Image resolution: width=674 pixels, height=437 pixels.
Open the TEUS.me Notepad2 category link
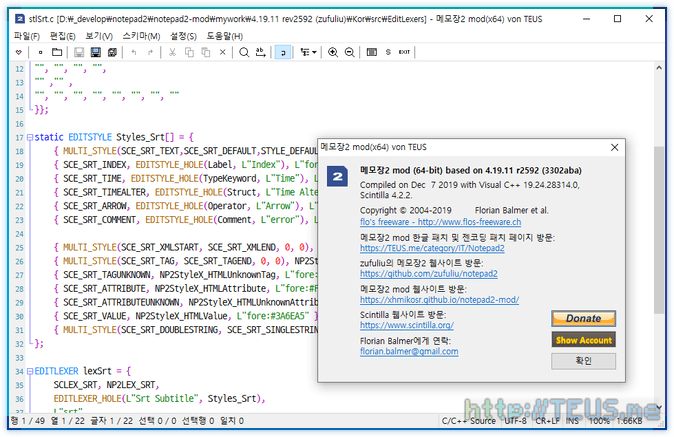pos(432,248)
